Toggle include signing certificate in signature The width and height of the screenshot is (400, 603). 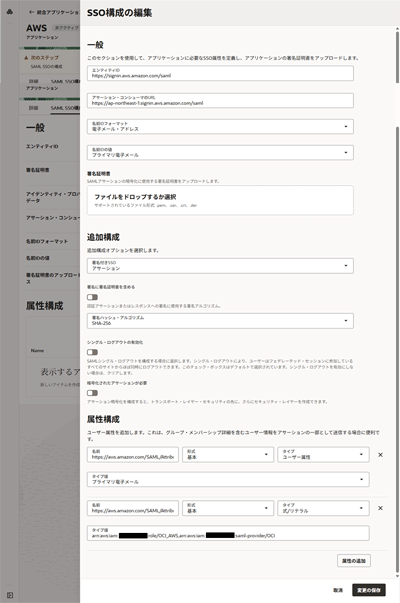[92, 297]
